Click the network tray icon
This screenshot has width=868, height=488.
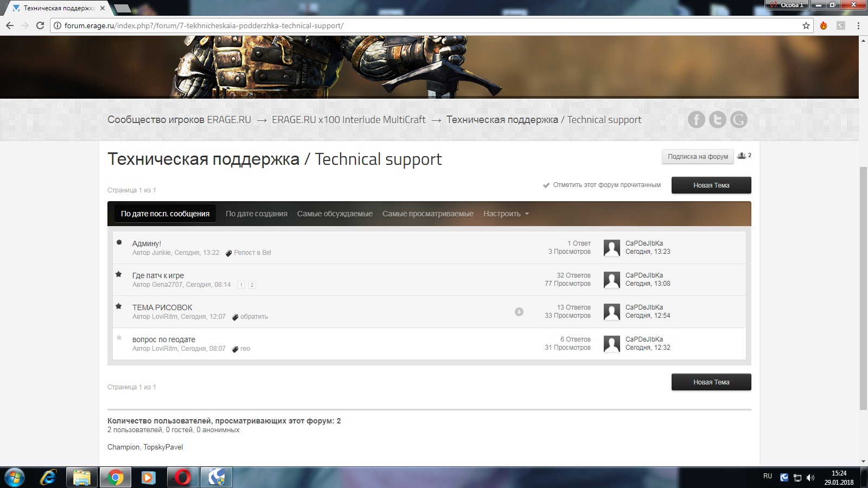(x=797, y=478)
